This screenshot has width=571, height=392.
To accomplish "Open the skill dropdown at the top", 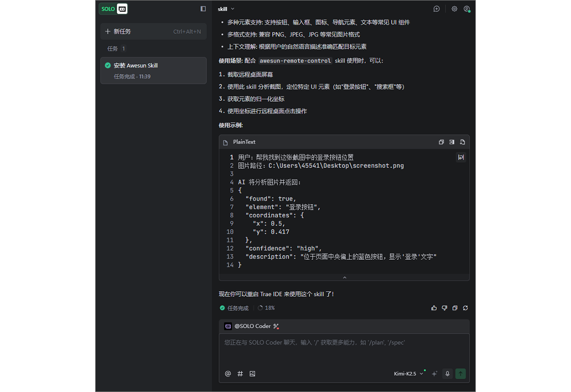I will [224, 9].
